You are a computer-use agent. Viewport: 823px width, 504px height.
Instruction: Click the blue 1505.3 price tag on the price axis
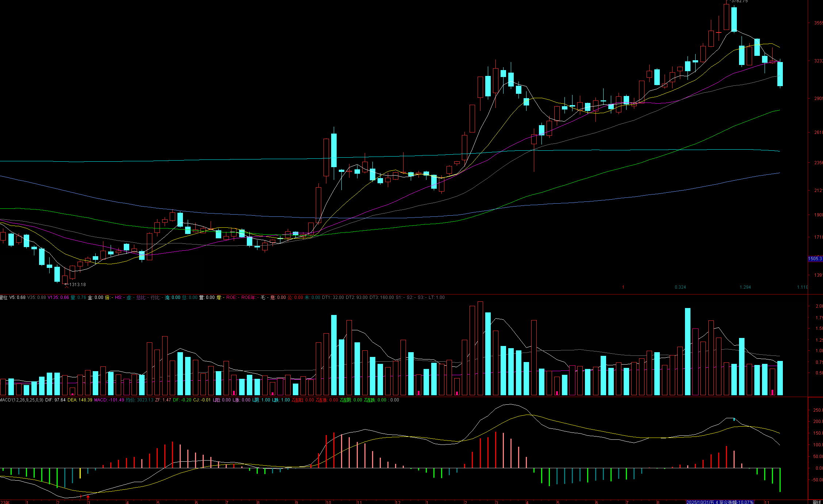tap(815, 259)
